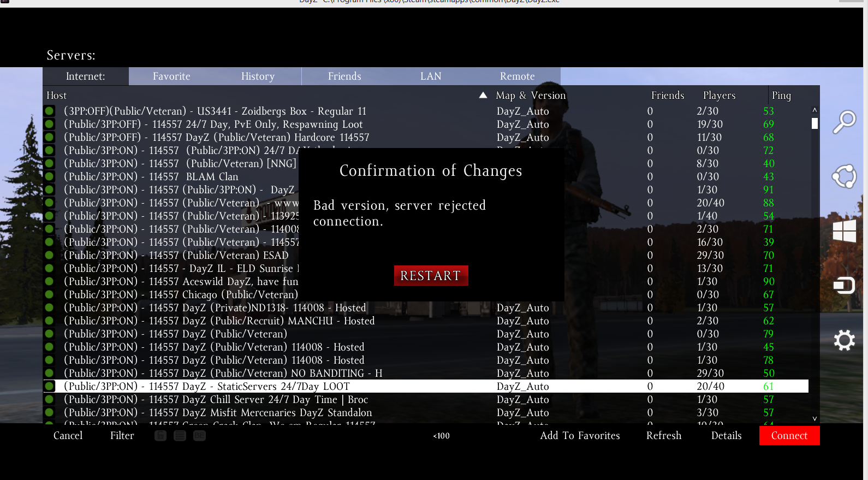868x480 pixels.
Task: Click the magnifying glass search icon
Action: 844,122
